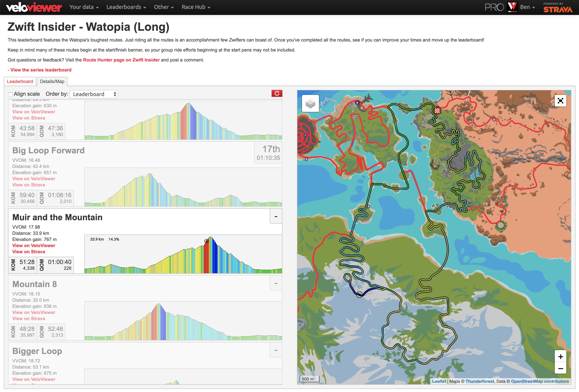Click the position marker on Muir profile
Image resolution: width=579 pixels, height=392 pixels.
(207, 241)
